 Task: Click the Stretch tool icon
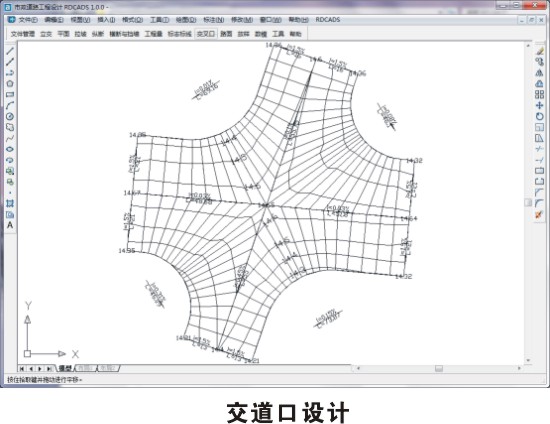pos(539,138)
